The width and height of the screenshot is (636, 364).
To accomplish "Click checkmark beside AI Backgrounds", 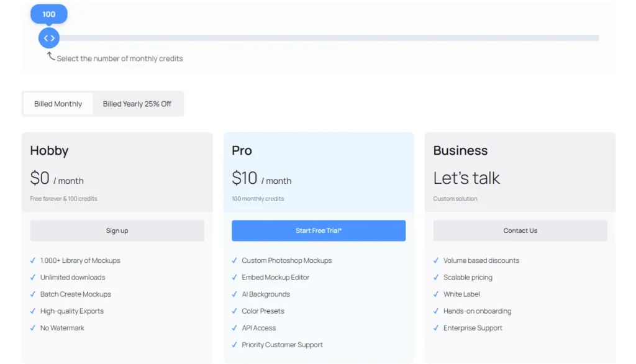I will coord(234,294).
